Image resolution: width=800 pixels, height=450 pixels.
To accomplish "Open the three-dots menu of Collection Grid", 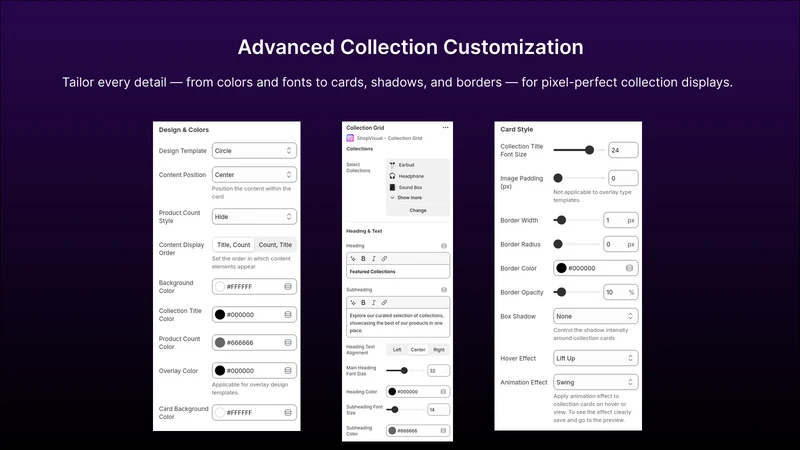I will 445,128.
